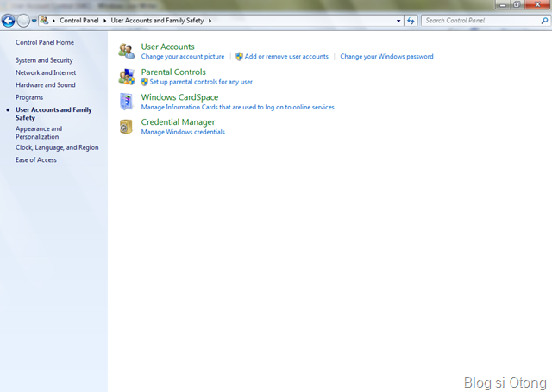Screen dimensions: 552x392
Task: Open the Parental Controls heading link
Action: pyautogui.click(x=173, y=72)
